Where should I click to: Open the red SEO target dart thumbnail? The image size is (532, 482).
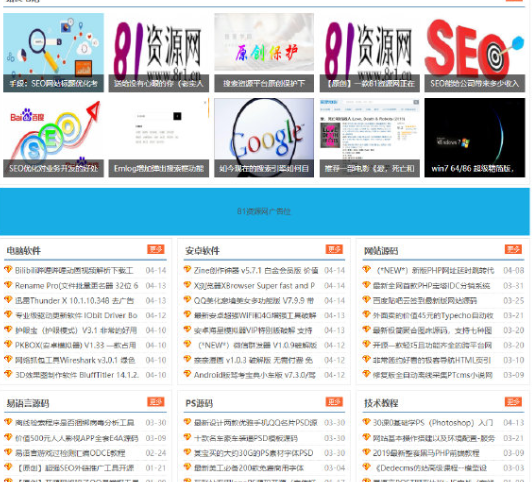pyautogui.click(x=475, y=53)
